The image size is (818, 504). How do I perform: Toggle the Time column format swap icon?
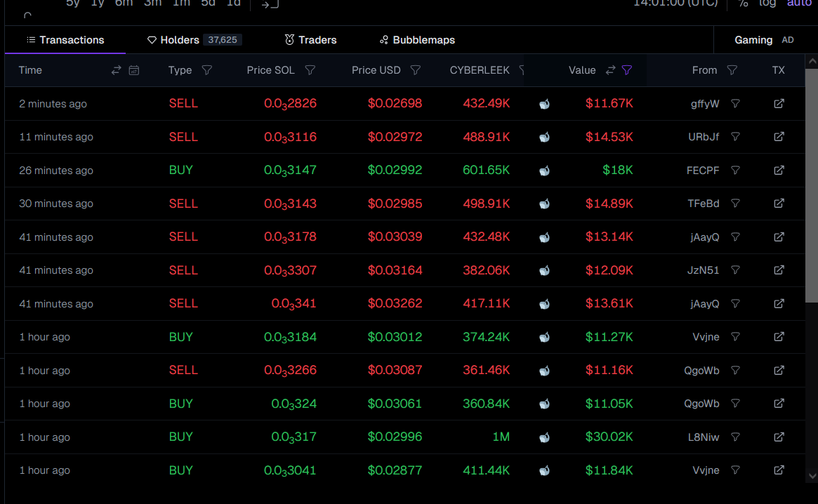[117, 70]
